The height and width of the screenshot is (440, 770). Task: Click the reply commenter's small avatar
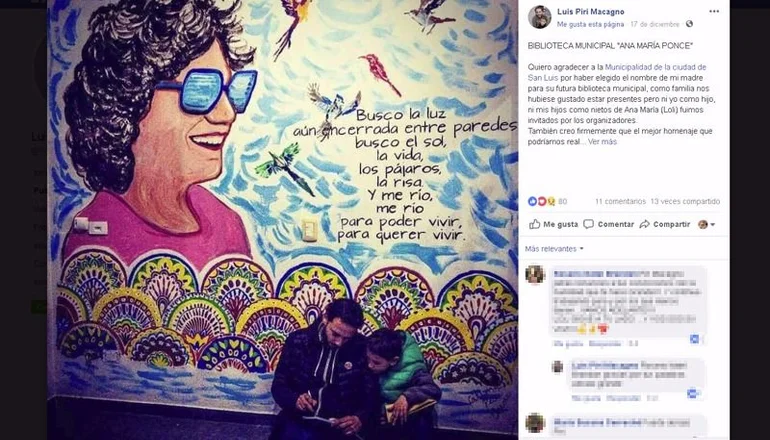pos(557,367)
